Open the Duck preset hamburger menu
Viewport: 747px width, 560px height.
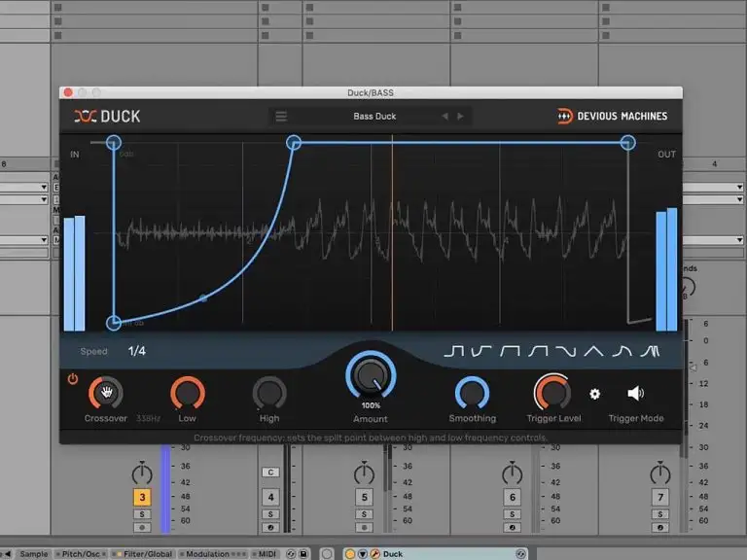click(x=281, y=117)
